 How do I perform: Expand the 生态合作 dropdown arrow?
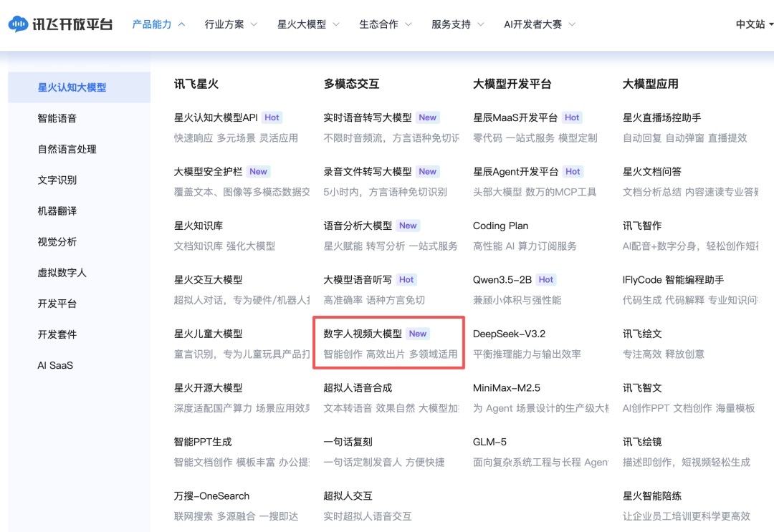tap(408, 24)
